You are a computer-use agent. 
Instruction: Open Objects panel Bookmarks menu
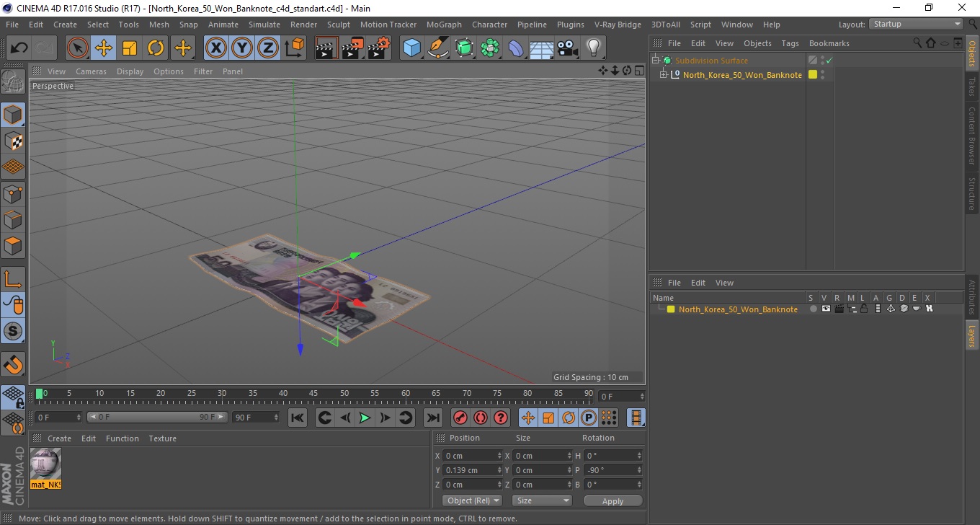click(829, 43)
